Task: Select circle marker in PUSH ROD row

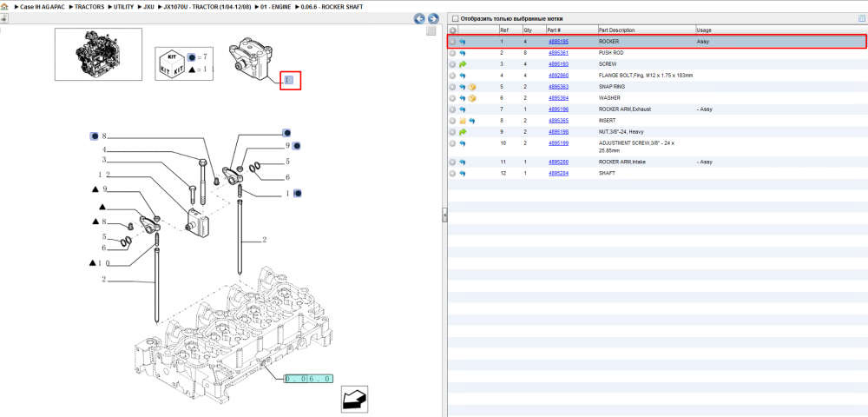Action: click(x=452, y=53)
